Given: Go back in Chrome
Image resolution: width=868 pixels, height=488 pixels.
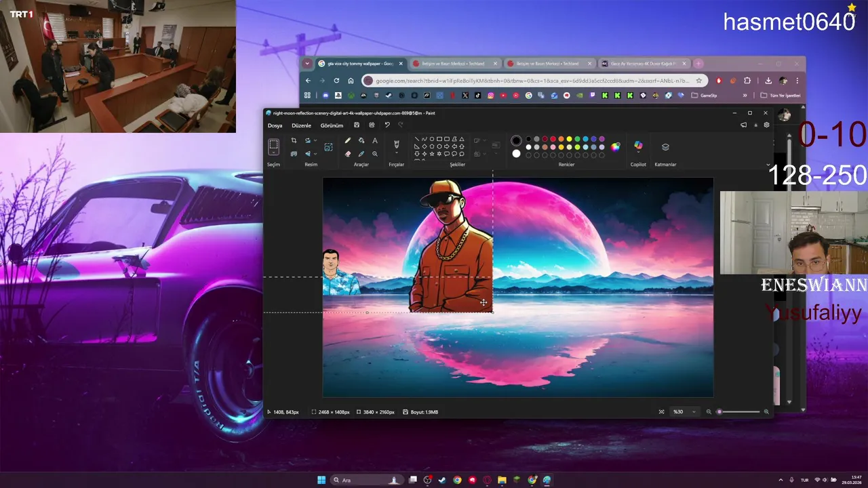Looking at the screenshot, I should [309, 81].
